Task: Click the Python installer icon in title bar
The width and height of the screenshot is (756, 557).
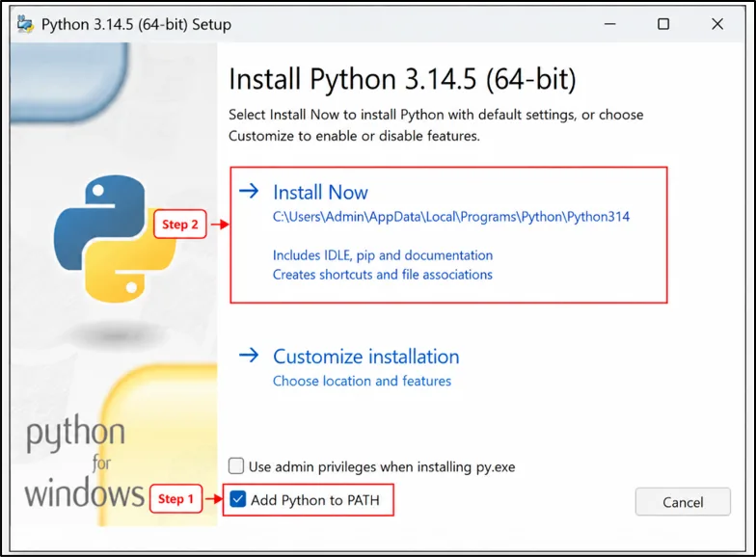Action: (x=25, y=24)
